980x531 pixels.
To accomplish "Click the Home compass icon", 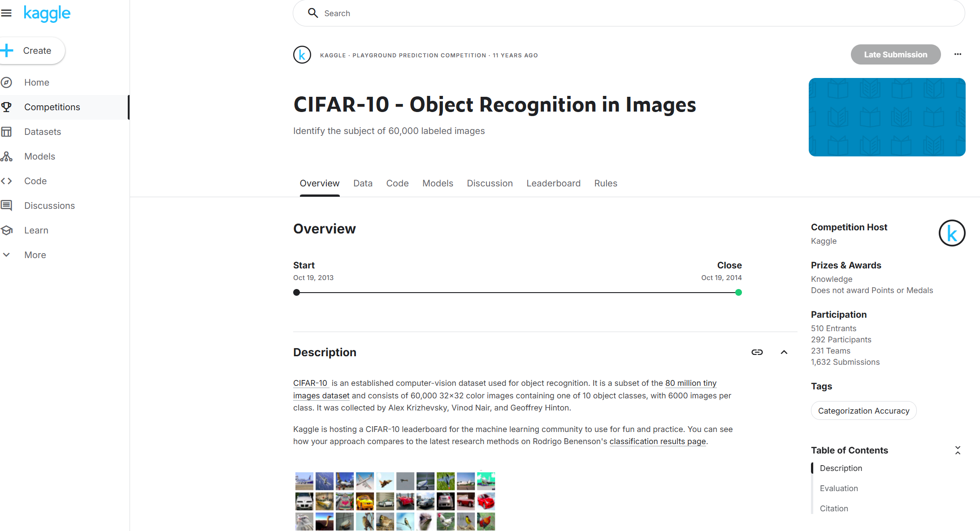I will click(x=6, y=82).
